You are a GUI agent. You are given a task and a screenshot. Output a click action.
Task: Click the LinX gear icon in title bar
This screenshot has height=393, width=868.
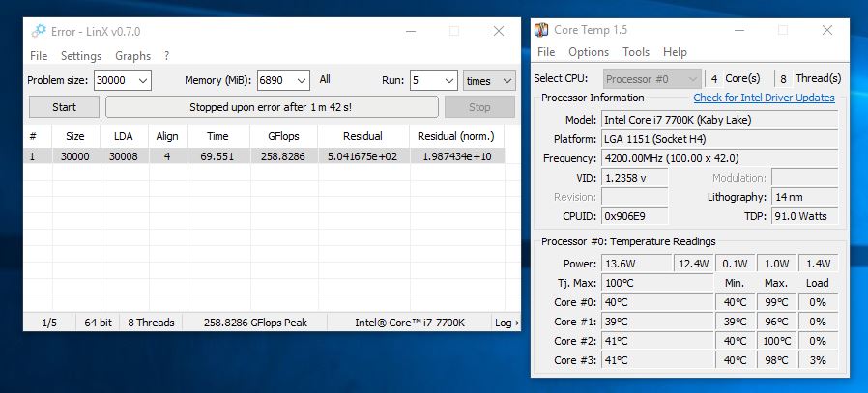click(x=39, y=31)
